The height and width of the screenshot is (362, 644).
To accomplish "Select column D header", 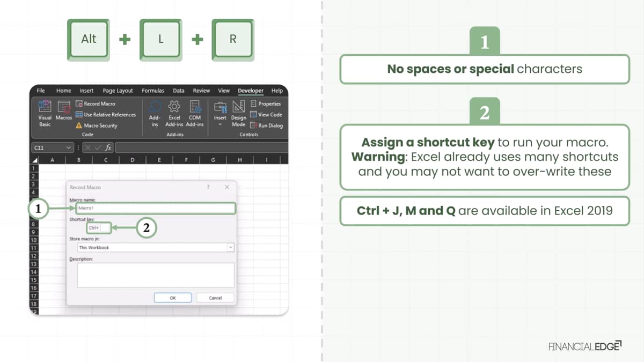I will click(x=133, y=160).
